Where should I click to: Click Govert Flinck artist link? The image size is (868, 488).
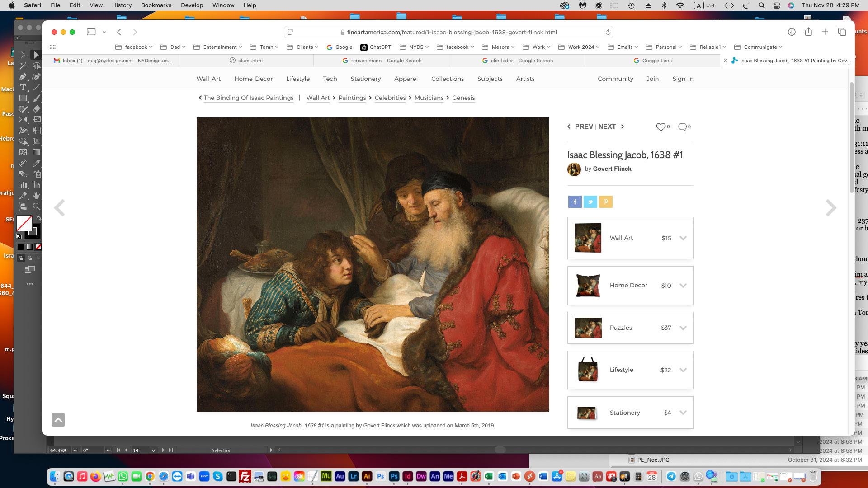(x=612, y=169)
